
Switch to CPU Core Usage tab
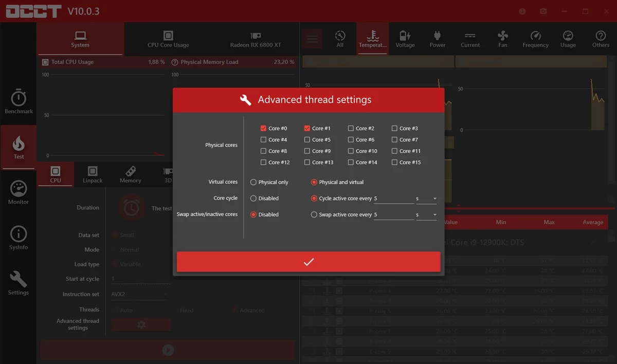tap(168, 39)
